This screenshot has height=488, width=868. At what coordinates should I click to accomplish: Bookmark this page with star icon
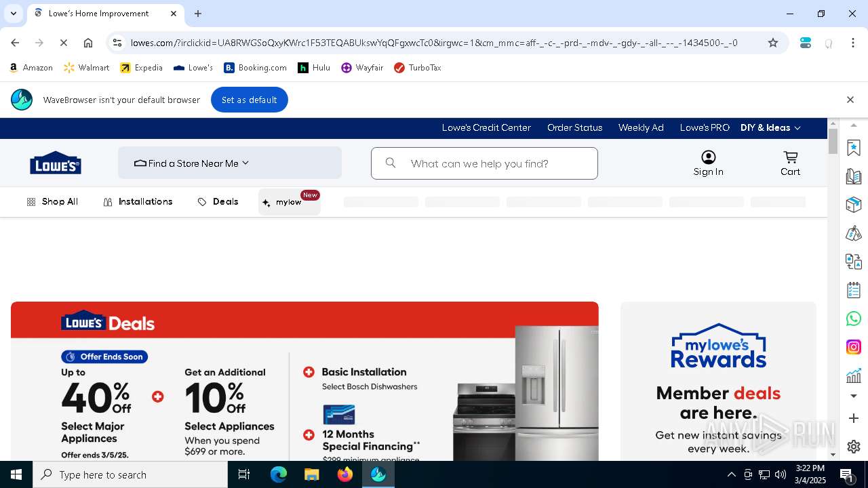772,43
